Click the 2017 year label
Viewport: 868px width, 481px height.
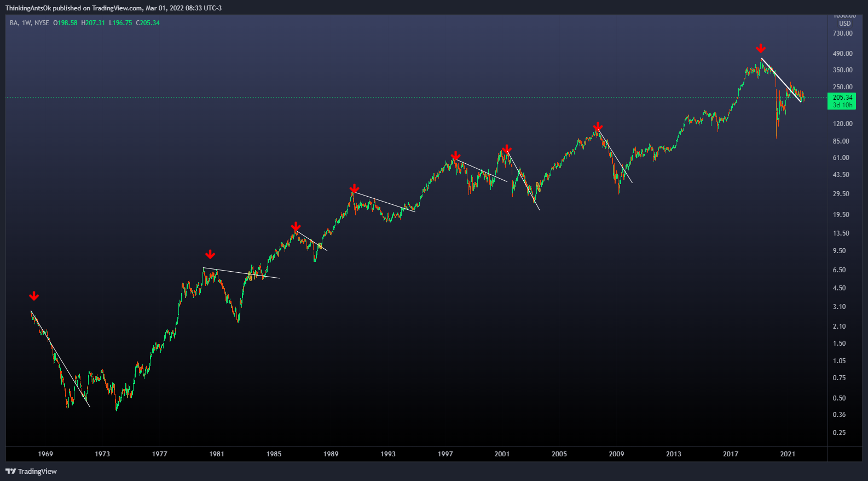(731, 454)
